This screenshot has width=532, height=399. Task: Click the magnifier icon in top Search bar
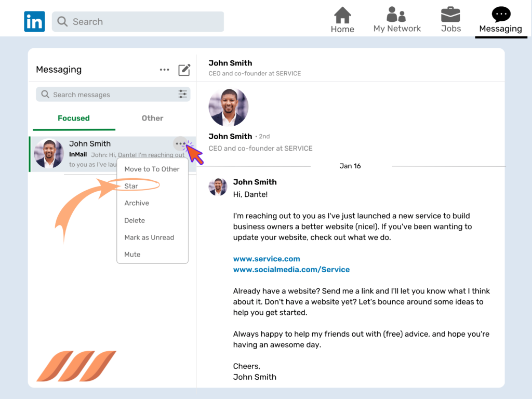(x=62, y=21)
